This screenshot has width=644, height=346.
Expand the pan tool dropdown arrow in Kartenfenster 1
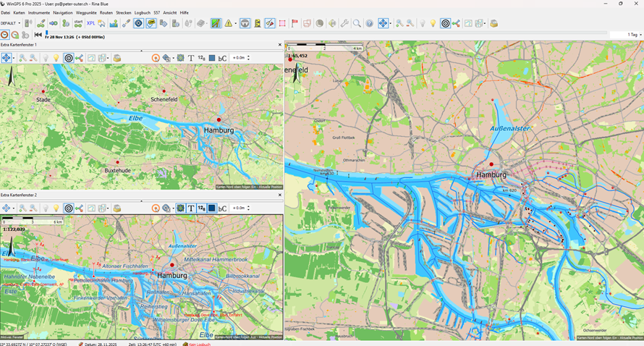[13, 58]
